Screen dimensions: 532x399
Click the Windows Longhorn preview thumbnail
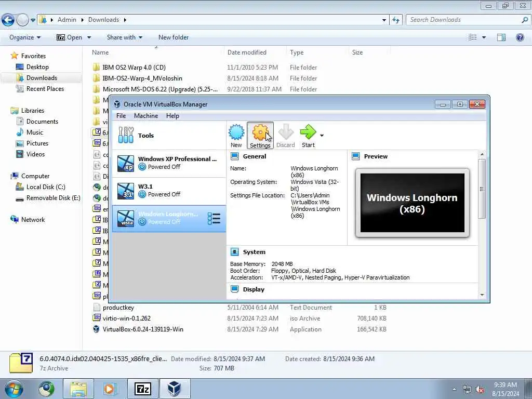coord(412,203)
